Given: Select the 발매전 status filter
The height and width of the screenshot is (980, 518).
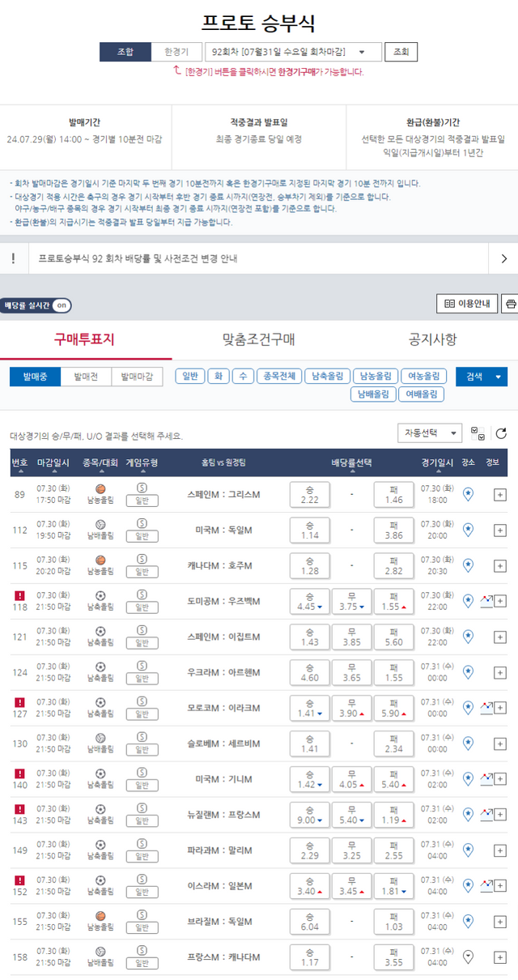Looking at the screenshot, I should pyautogui.click(x=86, y=377).
